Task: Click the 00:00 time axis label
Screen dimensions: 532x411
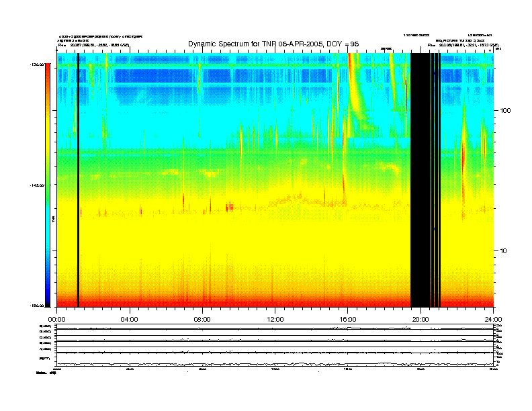Action: [56, 319]
